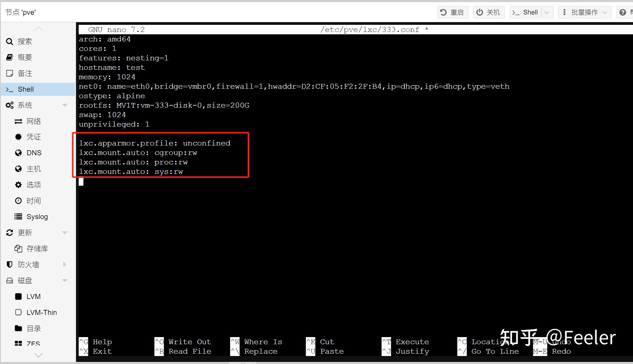Open the 存储库 repositories icon
This screenshot has height=364, width=633.
coord(18,248)
